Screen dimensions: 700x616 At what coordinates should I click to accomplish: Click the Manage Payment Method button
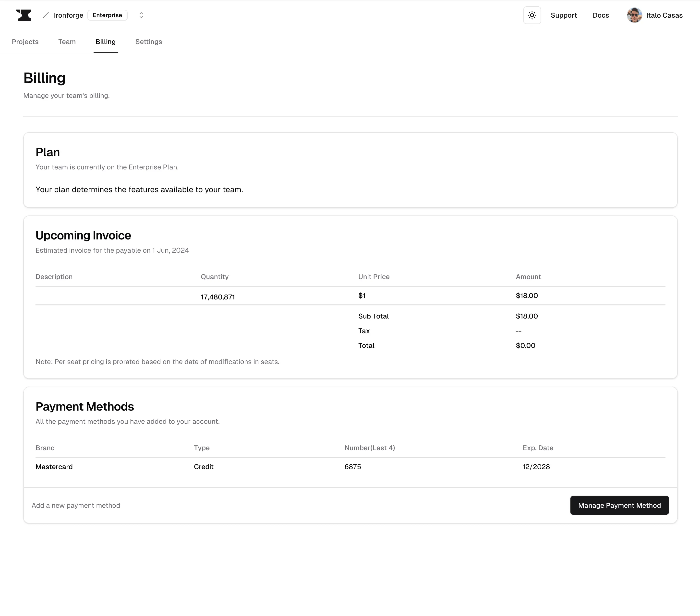click(x=619, y=505)
